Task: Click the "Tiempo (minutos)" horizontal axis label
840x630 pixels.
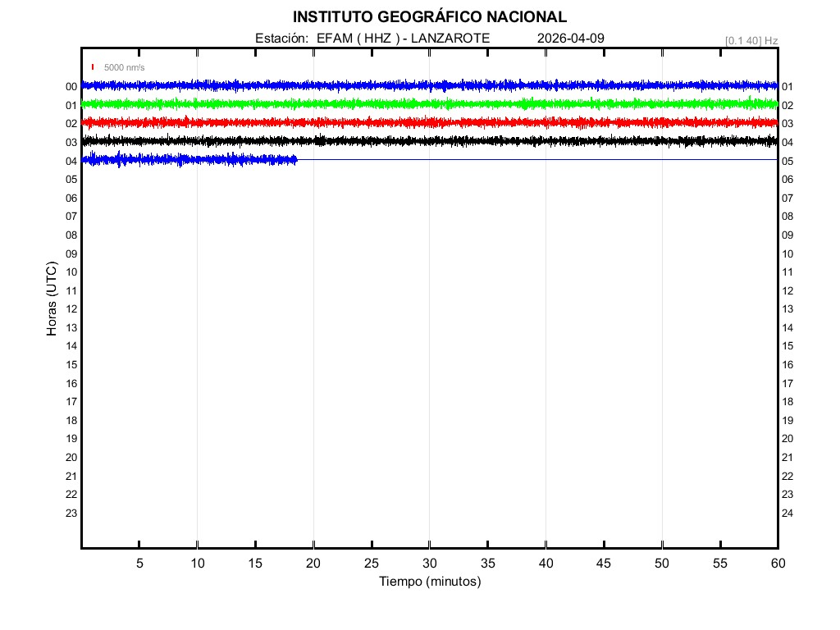Action: point(429,582)
